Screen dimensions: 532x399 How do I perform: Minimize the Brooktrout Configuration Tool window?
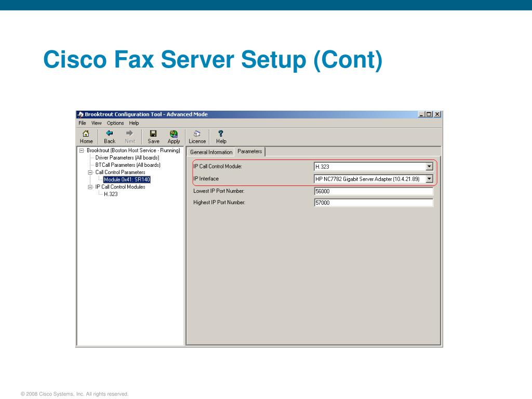tap(421, 114)
